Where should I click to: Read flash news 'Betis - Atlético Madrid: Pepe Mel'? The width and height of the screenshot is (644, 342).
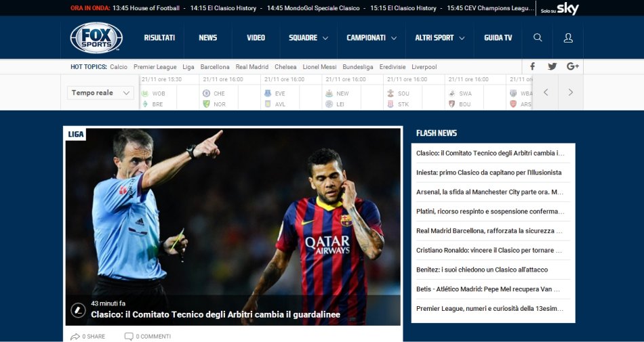[488, 289]
